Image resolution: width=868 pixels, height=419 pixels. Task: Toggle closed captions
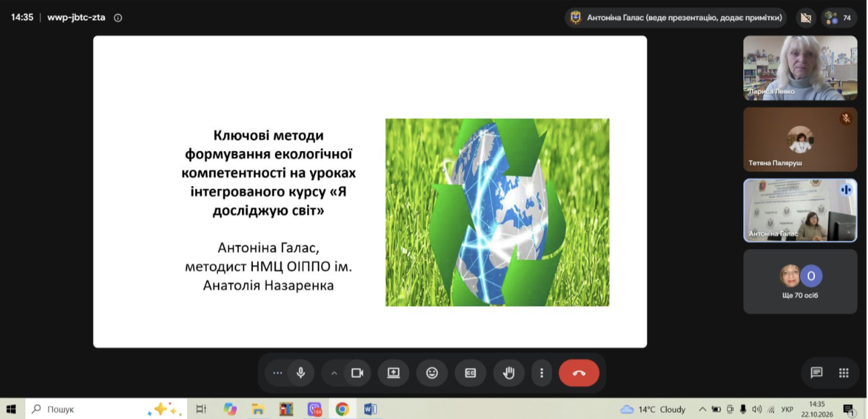[x=470, y=373]
